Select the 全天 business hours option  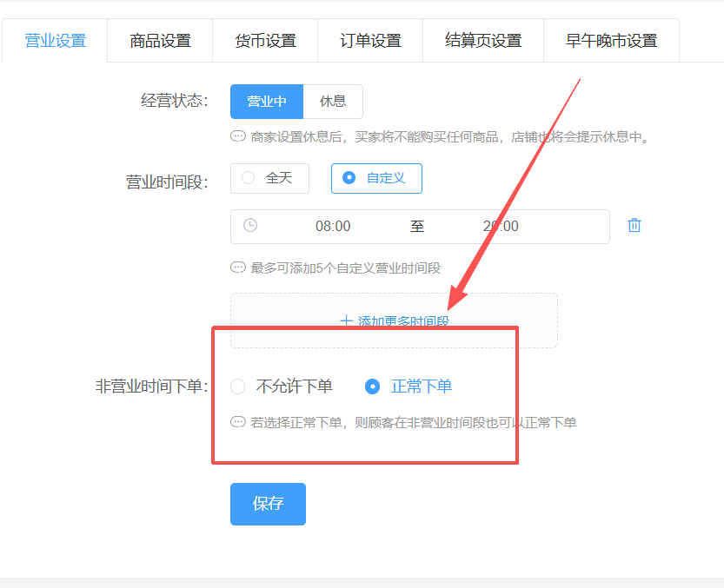pos(268,178)
